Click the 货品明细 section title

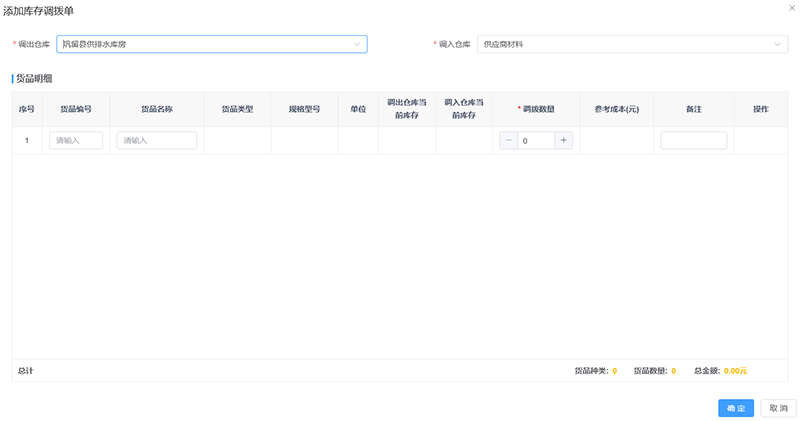pos(34,79)
